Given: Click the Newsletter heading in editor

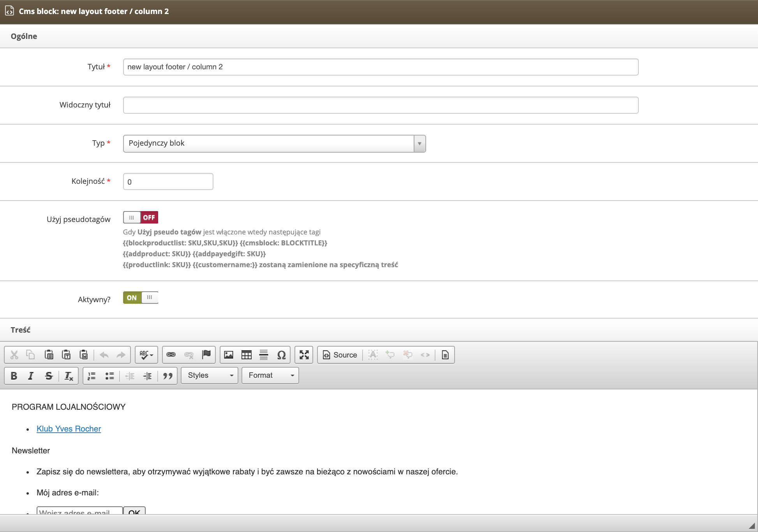Looking at the screenshot, I should [31, 451].
